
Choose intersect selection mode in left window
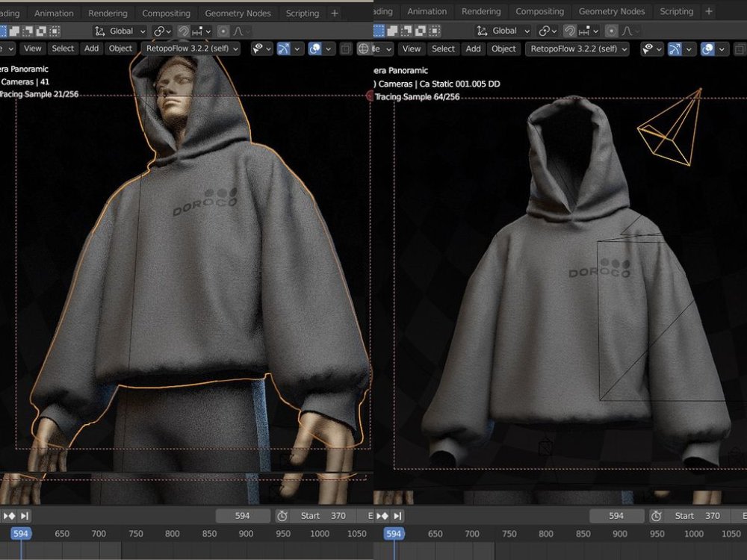point(55,31)
